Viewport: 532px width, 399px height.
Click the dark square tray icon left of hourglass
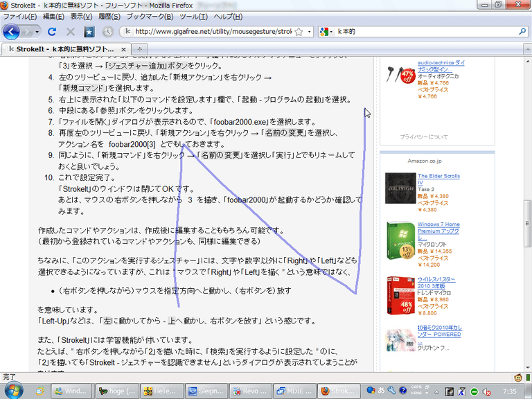pyautogui.click(x=449, y=392)
